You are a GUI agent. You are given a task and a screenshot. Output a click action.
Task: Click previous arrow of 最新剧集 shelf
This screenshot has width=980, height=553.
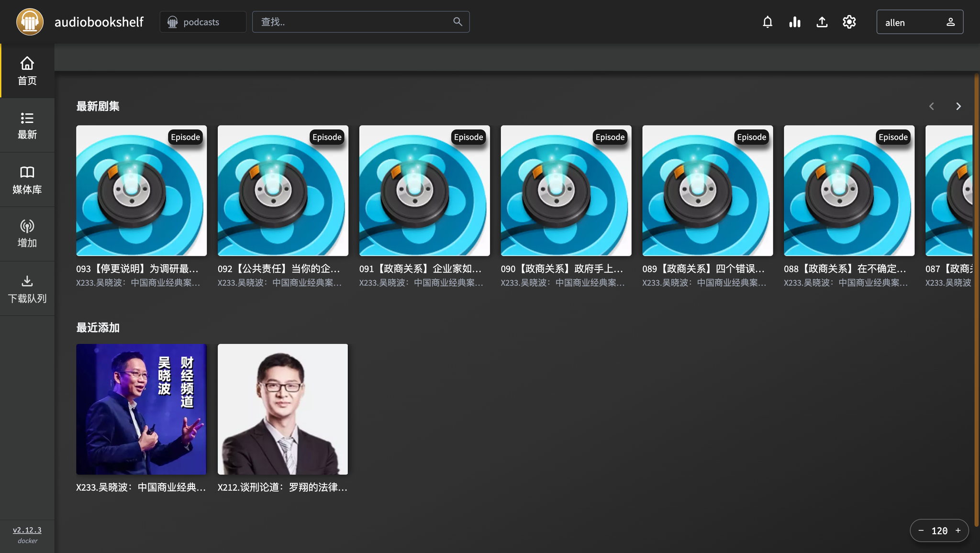[x=931, y=106]
